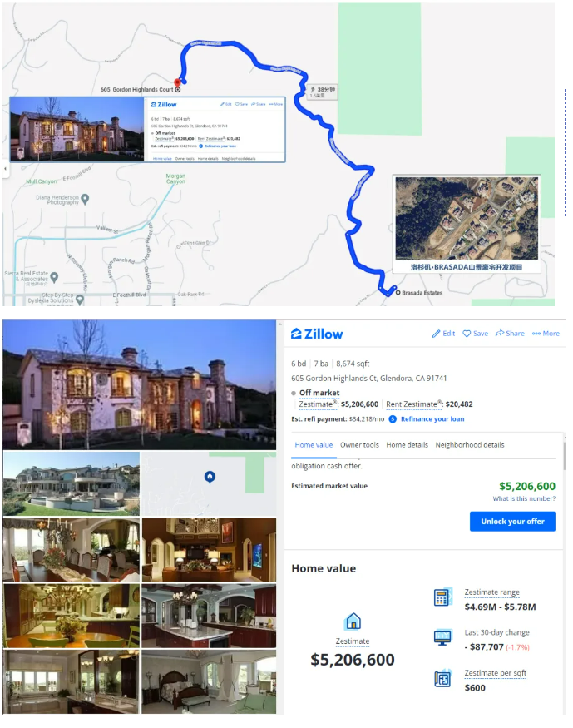Share this Zillow listing

510,334
